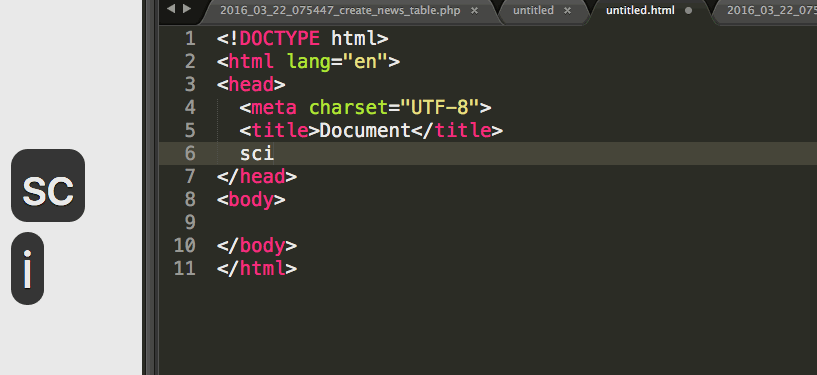Click line number 9 in the gutter
The width and height of the screenshot is (817, 375).
point(190,222)
